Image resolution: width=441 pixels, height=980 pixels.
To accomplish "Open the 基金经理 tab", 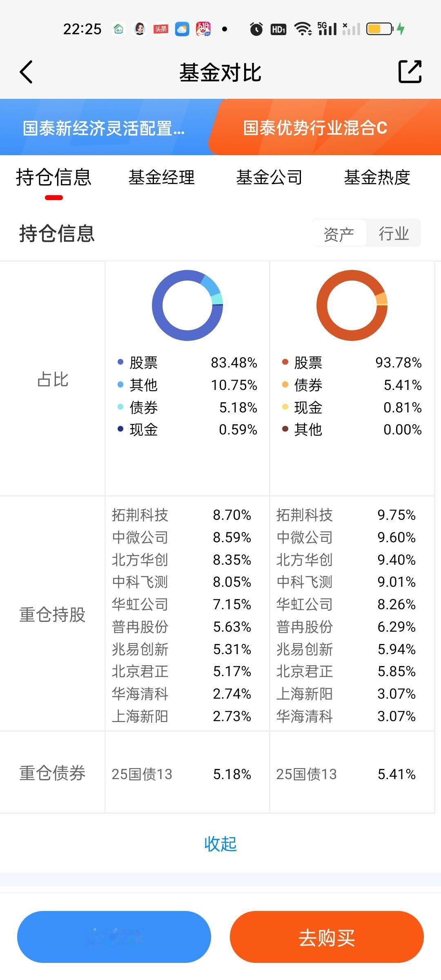I will [x=162, y=177].
